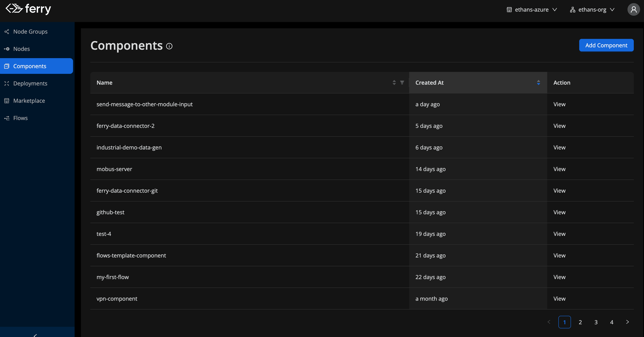Image resolution: width=644 pixels, height=337 pixels.
Task: Open the Name column filter
Action: click(402, 82)
